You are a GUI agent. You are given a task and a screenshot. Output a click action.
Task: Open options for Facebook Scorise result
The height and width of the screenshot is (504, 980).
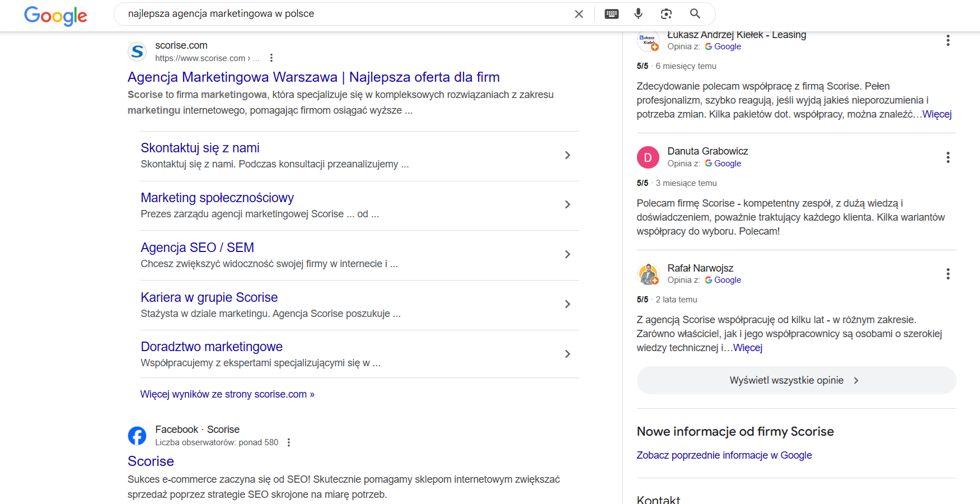[289, 442]
